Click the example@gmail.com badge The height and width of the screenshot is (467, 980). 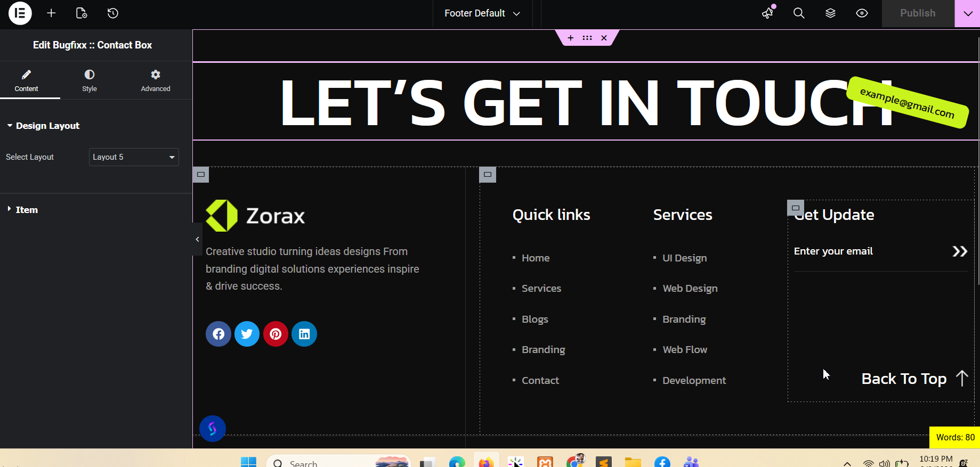point(908,102)
